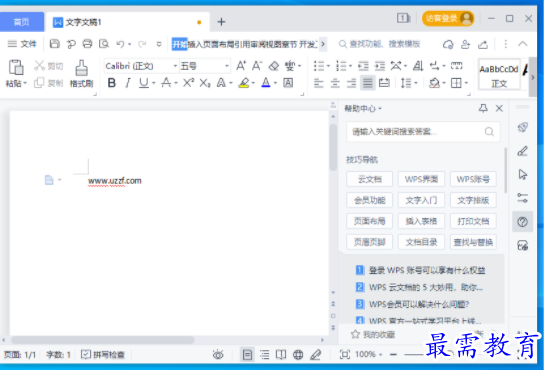
Task: Open zoom 100% dropdown
Action: pyautogui.click(x=381, y=355)
